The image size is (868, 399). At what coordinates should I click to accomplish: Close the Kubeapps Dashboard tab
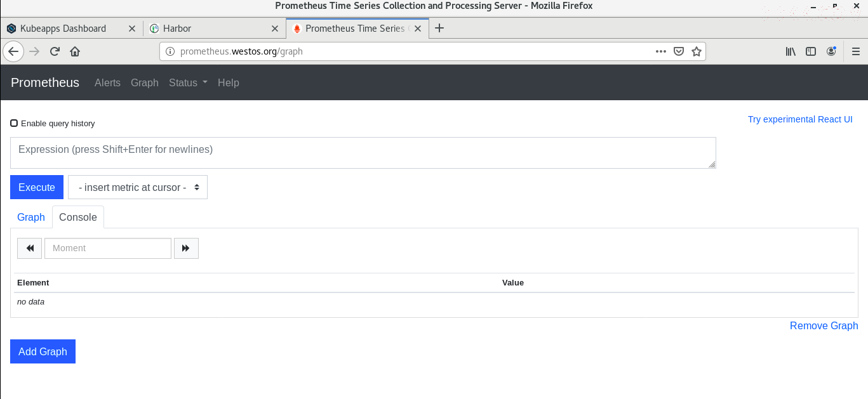[132, 29]
